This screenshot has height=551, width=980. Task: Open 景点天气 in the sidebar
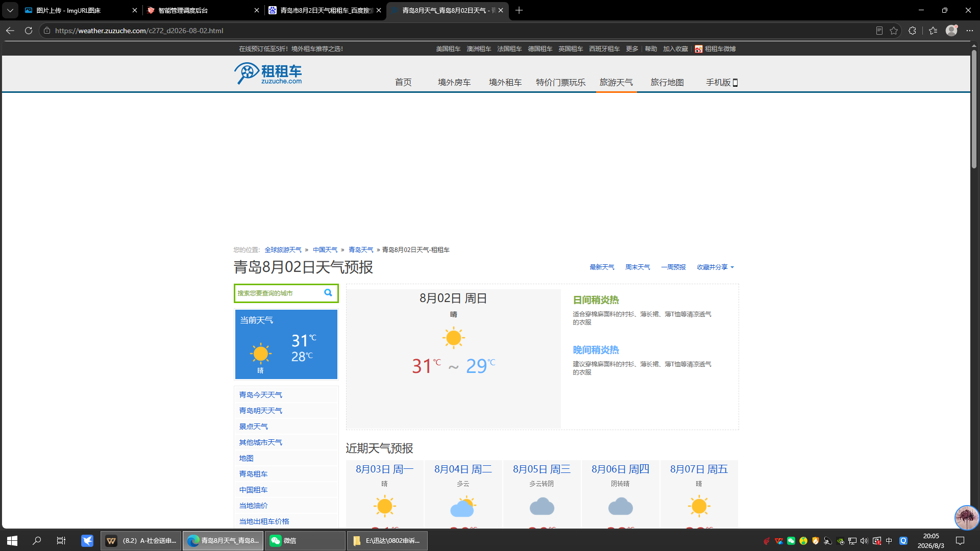[x=253, y=427]
